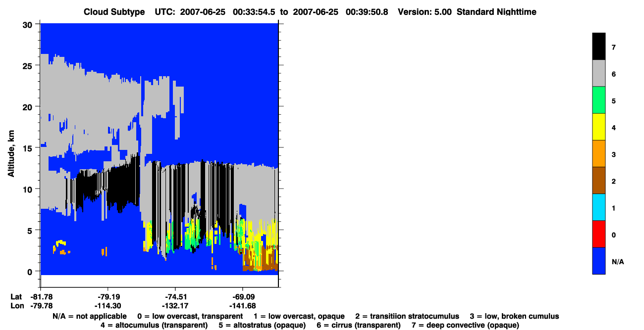Click the gray cirrus legend color swatch
Viewport: 644px width, 330px height.
coord(599,73)
